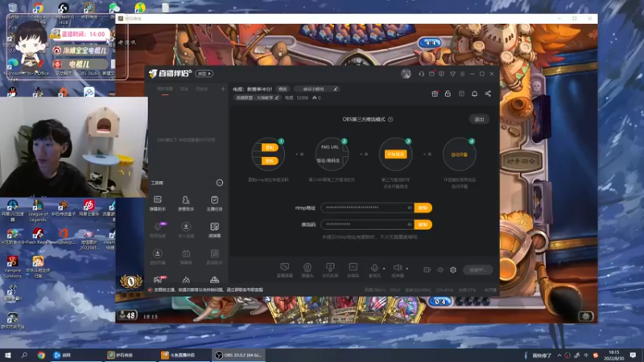Open 主播任务 tool in the toolbox

[214, 204]
